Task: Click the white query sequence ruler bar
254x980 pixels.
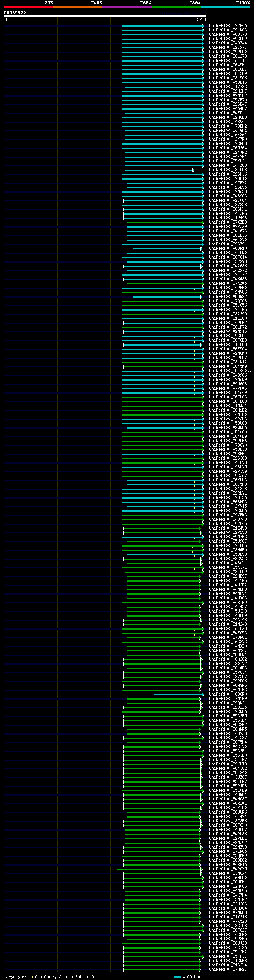Action: pyautogui.click(x=105, y=16)
